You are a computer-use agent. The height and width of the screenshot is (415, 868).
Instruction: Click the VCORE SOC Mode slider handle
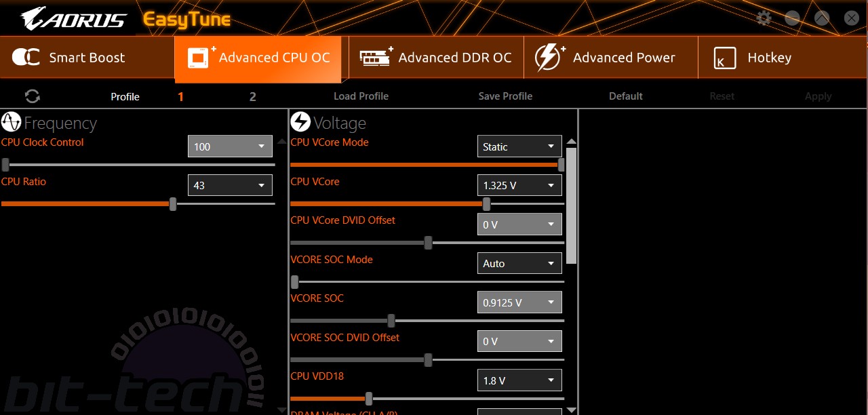click(x=294, y=281)
